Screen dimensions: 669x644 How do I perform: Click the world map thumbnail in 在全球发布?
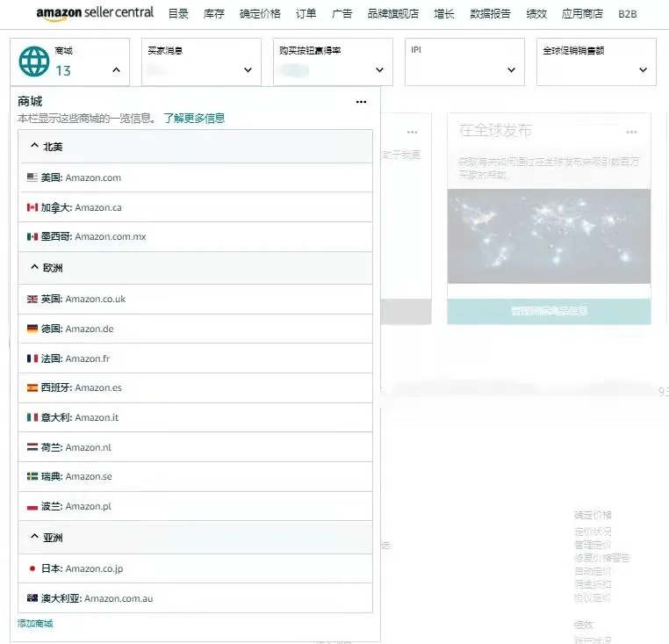point(549,235)
